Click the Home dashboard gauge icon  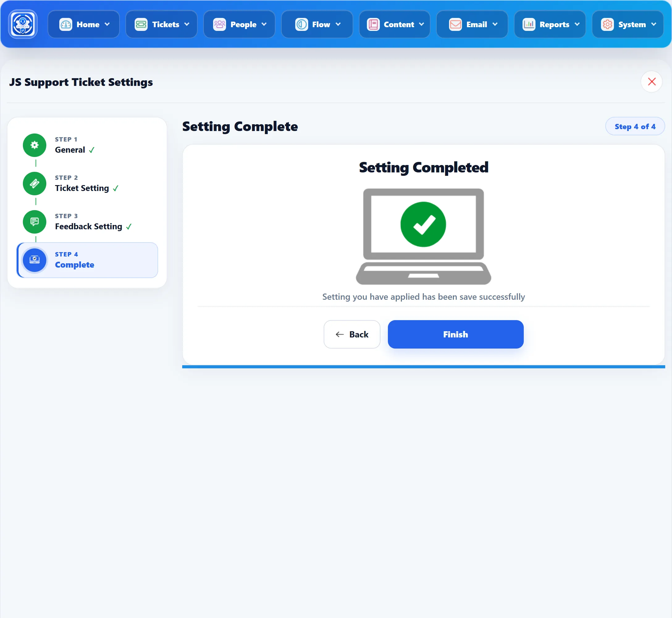(65, 24)
